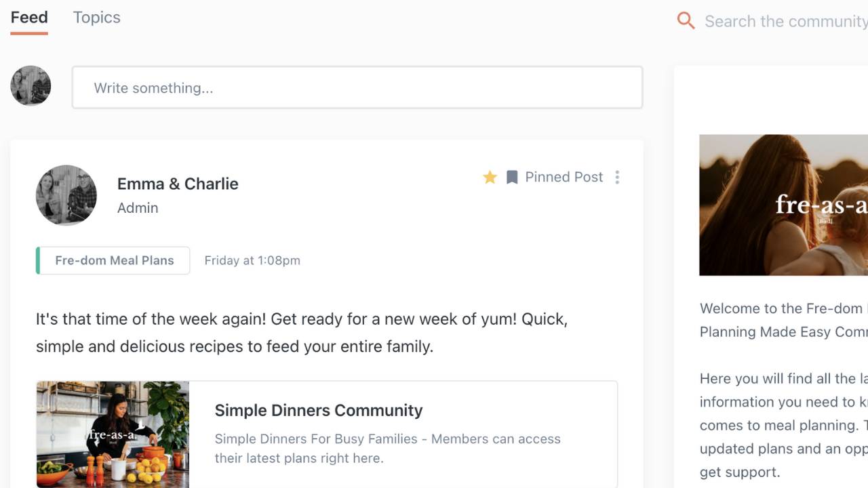Click the bookmark icon beside Pinned Post
868x488 pixels.
tap(512, 178)
